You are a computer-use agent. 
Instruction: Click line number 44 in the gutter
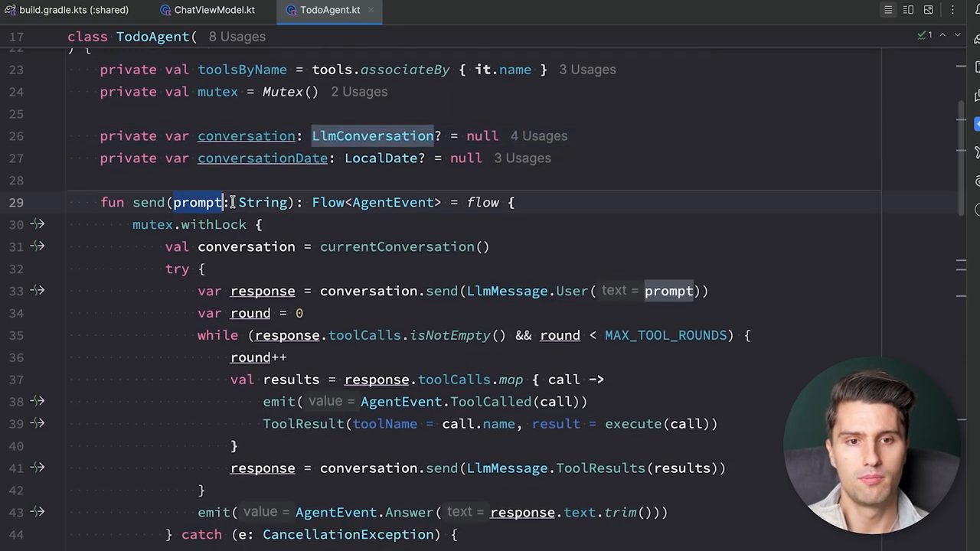tap(16, 535)
